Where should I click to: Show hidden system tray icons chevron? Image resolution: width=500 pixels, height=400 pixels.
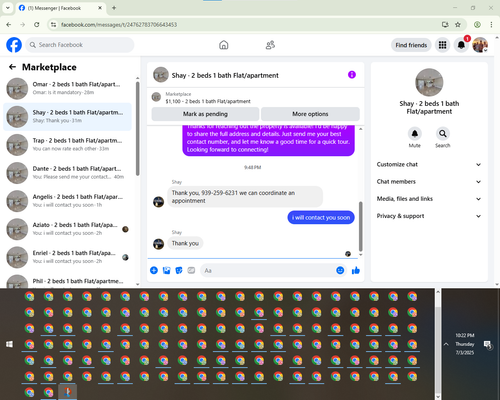[446, 344]
